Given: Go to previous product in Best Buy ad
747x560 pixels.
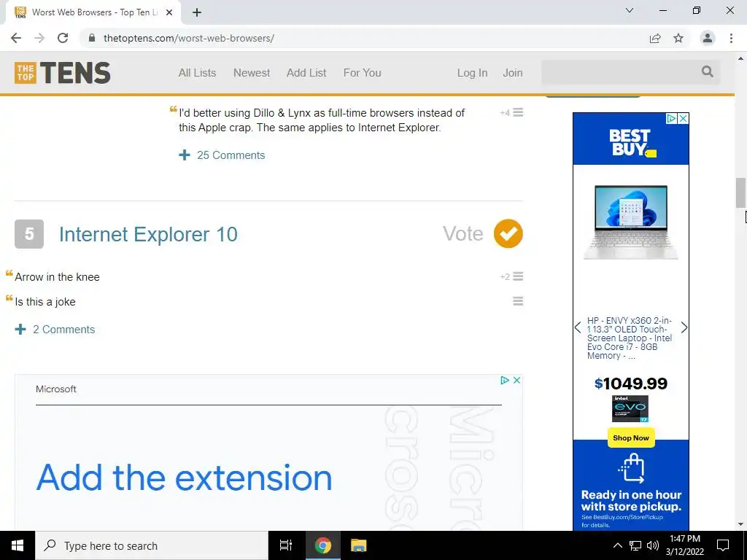Looking at the screenshot, I should [x=578, y=327].
